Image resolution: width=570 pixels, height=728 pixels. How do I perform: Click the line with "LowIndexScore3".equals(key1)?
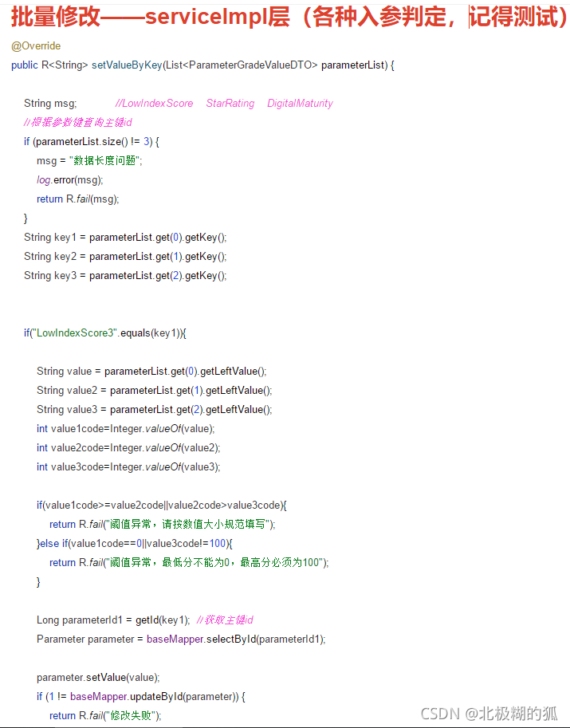click(105, 333)
